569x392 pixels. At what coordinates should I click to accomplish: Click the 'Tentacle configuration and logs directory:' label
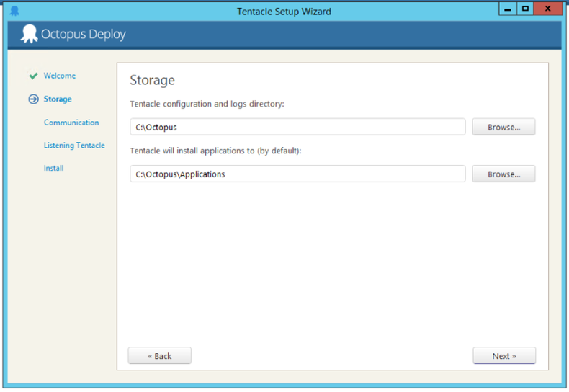[207, 104]
